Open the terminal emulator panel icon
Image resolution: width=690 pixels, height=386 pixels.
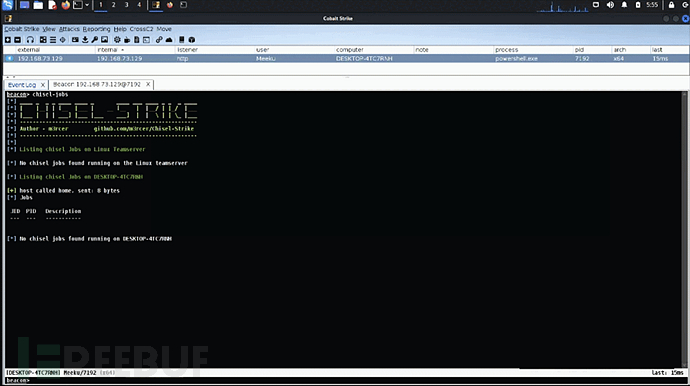tap(78, 5)
